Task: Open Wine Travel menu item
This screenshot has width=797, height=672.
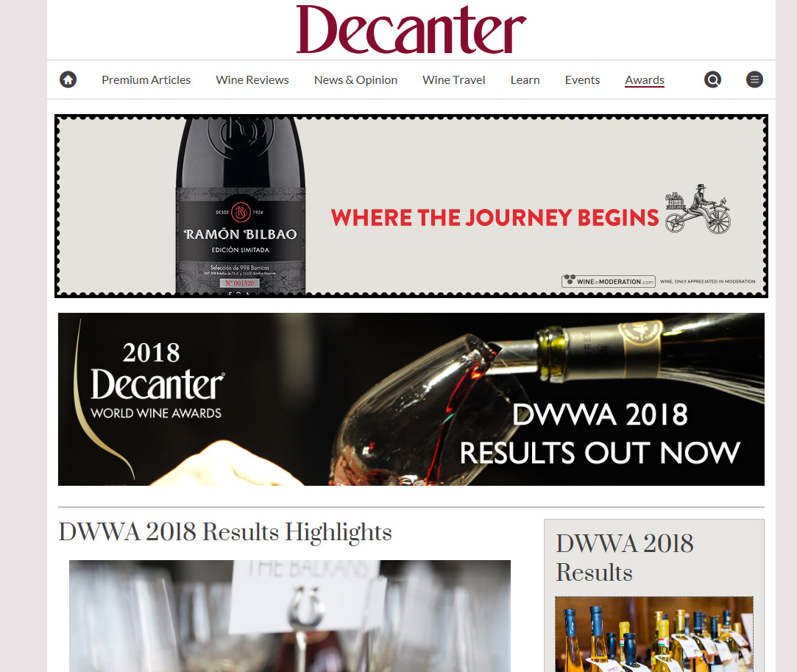Action: 454,79
